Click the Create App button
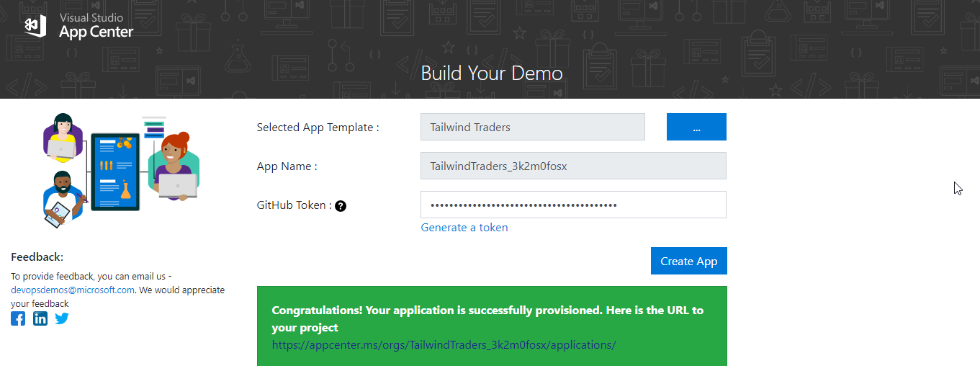 (x=689, y=261)
